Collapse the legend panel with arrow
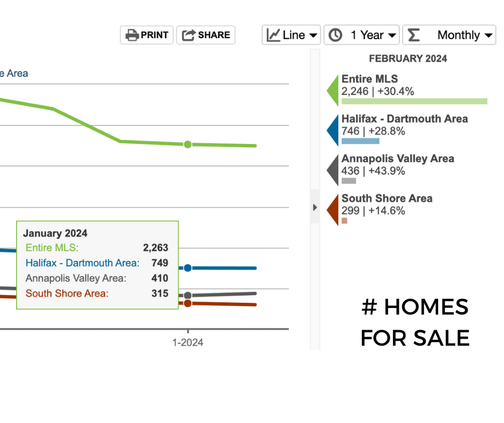This screenshot has width=504, height=423. [315, 207]
